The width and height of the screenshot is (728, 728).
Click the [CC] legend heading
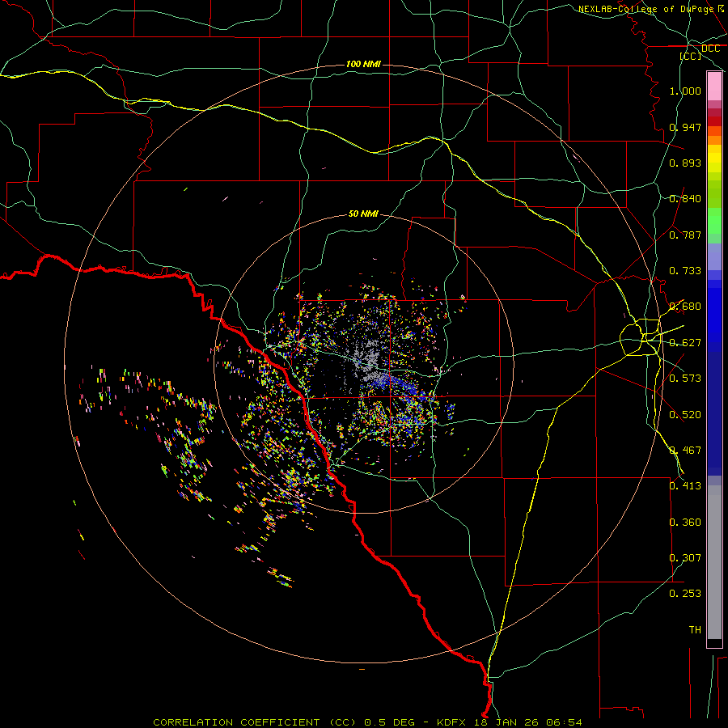coord(691,56)
